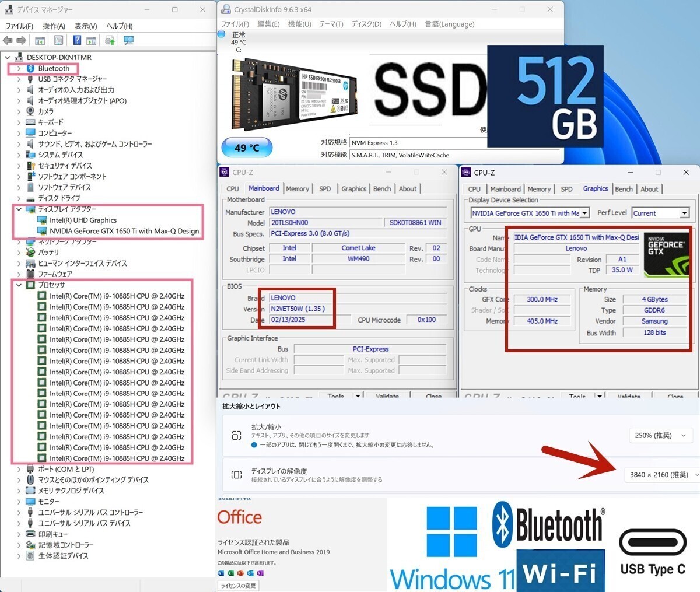
Task: Click the Outlook icon under Office products
Action: point(250,573)
